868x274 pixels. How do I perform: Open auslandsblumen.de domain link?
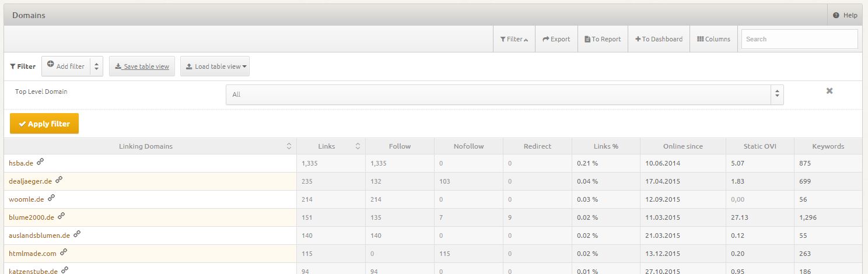40,236
